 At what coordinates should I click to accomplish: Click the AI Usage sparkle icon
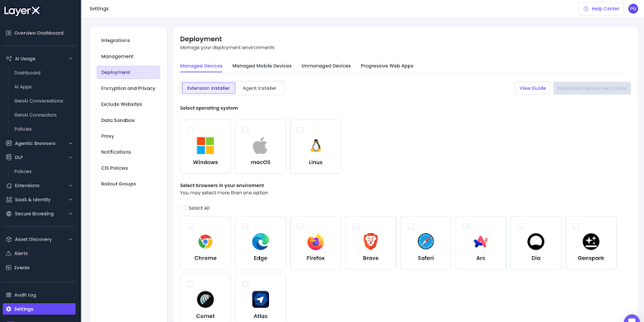pyautogui.click(x=8, y=58)
